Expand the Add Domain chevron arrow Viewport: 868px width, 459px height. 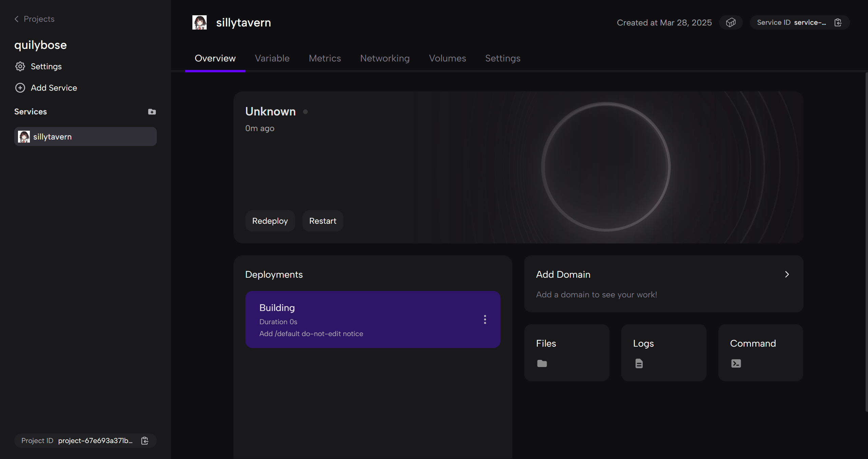pos(787,274)
